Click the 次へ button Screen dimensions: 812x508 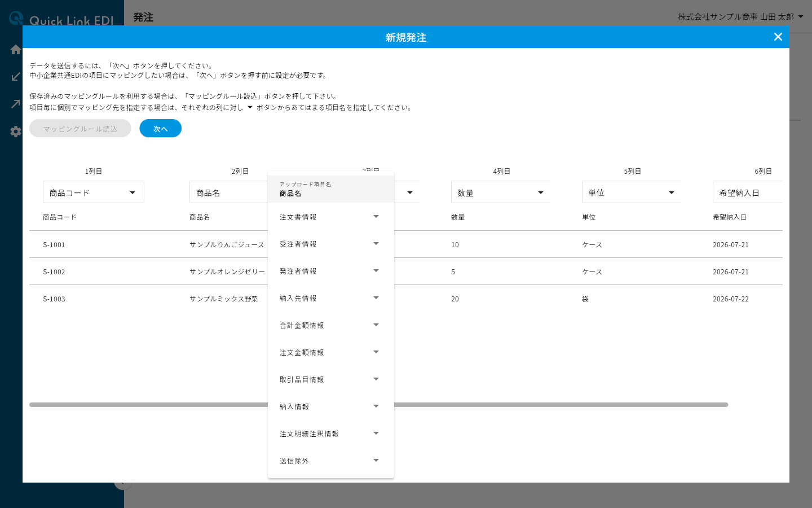(x=161, y=128)
